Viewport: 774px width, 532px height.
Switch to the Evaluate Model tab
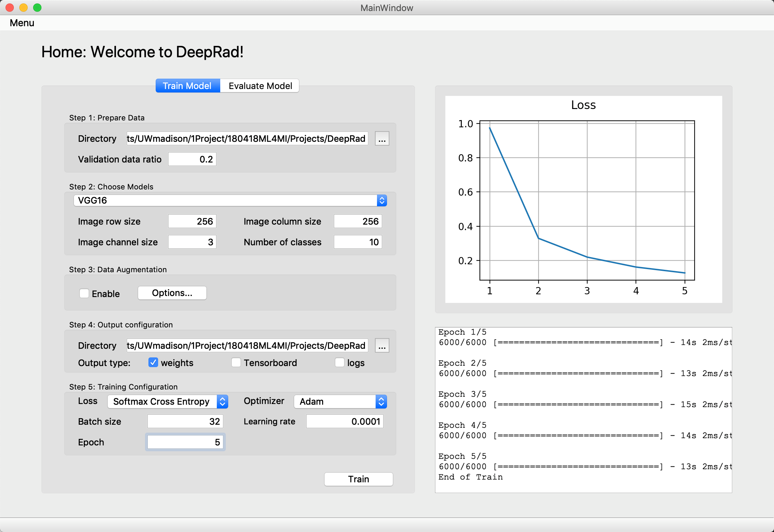click(x=260, y=86)
